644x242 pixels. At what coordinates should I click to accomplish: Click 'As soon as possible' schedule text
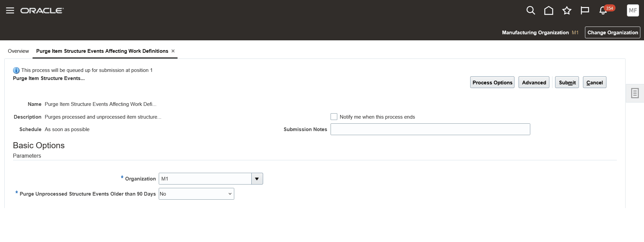tap(67, 129)
